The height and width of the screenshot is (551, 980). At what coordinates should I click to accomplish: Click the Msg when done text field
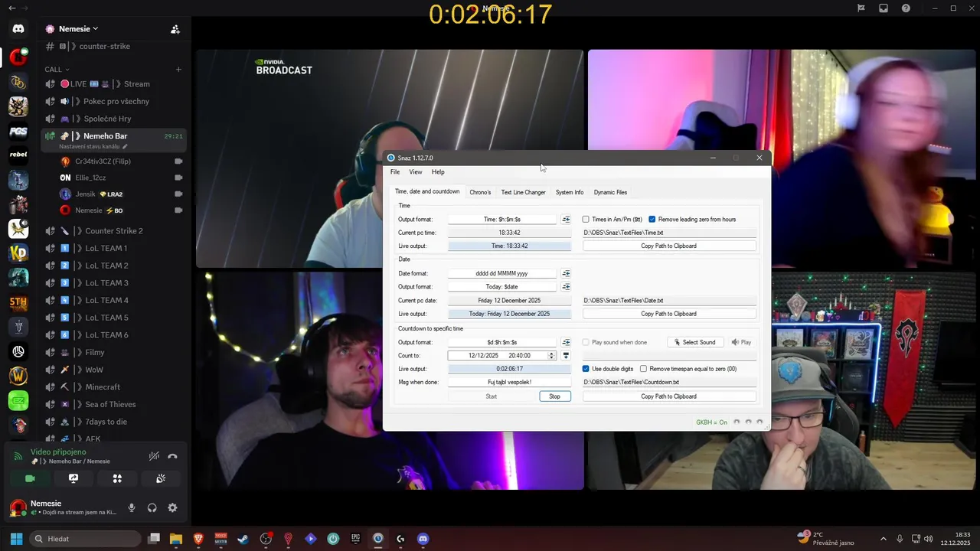click(x=510, y=382)
